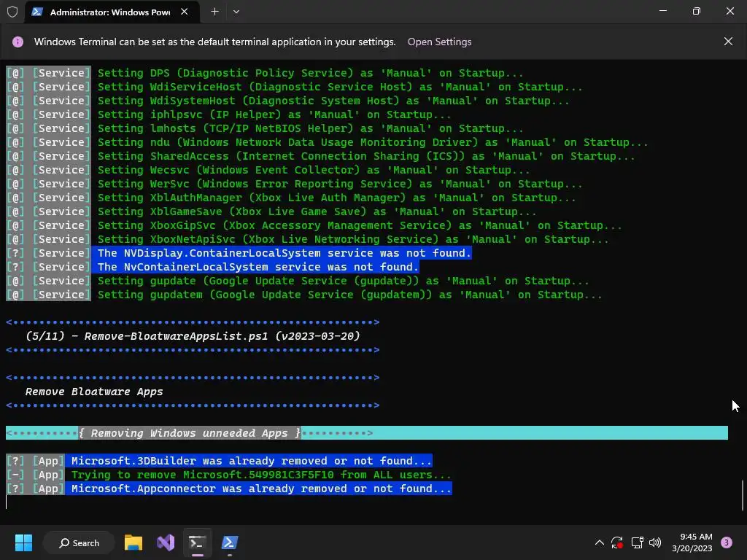
Task: Open PowerShell taskbar icon
Action: click(x=230, y=542)
